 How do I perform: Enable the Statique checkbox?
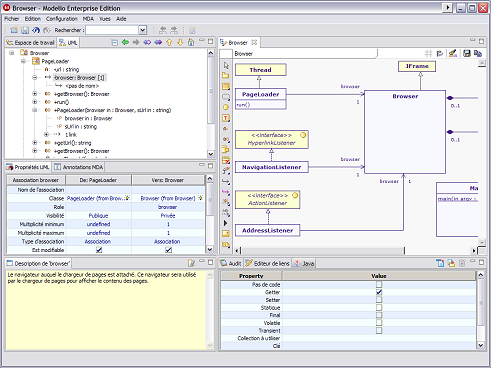click(379, 307)
